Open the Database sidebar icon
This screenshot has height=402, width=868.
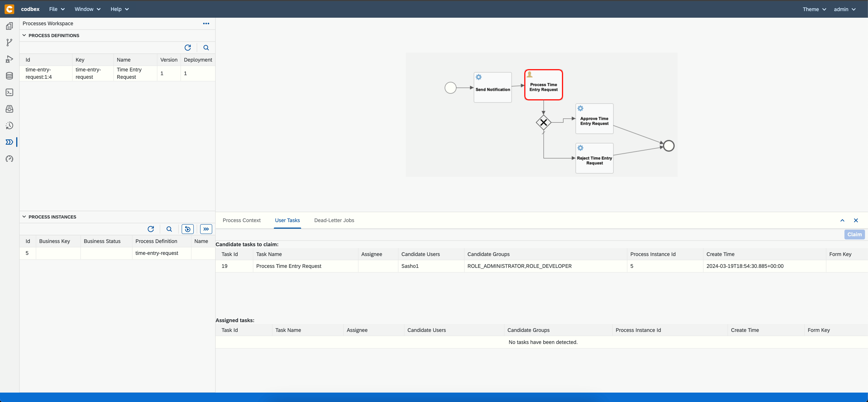(x=9, y=76)
